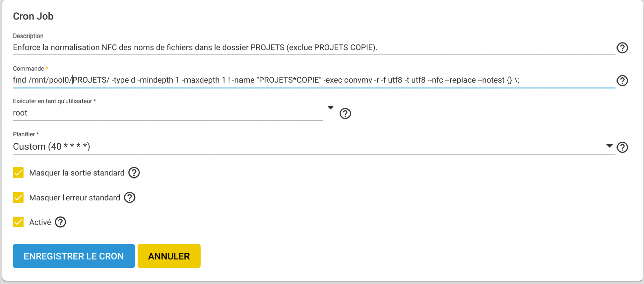Image resolution: width=644 pixels, height=284 pixels.
Task: Place cursor in the Commande find command field
Action: coord(314,80)
